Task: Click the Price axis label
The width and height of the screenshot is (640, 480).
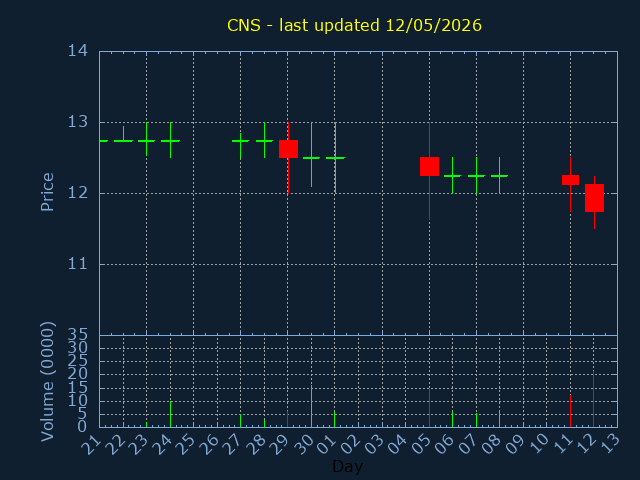Action: [47, 192]
